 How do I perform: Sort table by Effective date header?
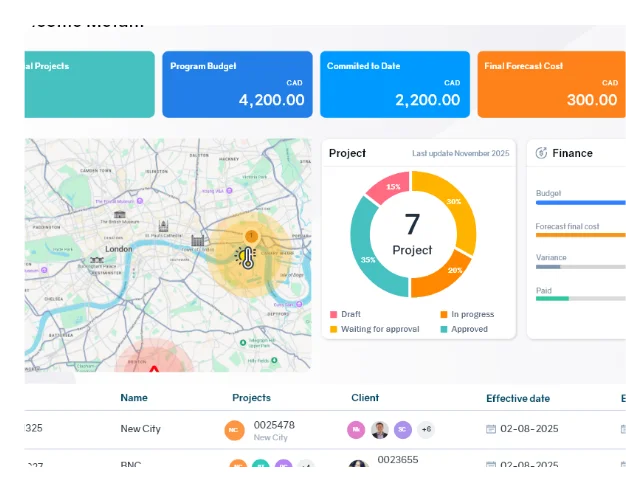tap(518, 398)
